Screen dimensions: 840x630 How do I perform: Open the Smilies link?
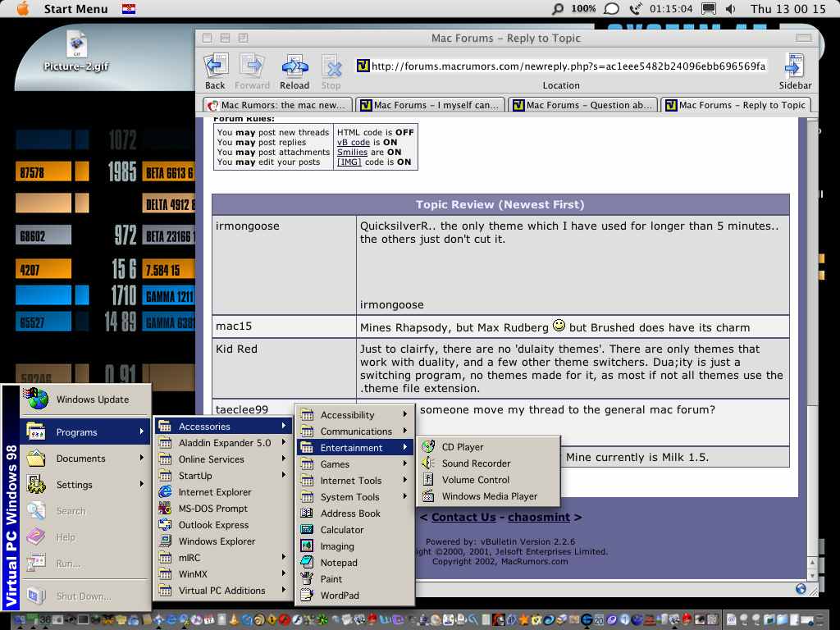coord(352,152)
